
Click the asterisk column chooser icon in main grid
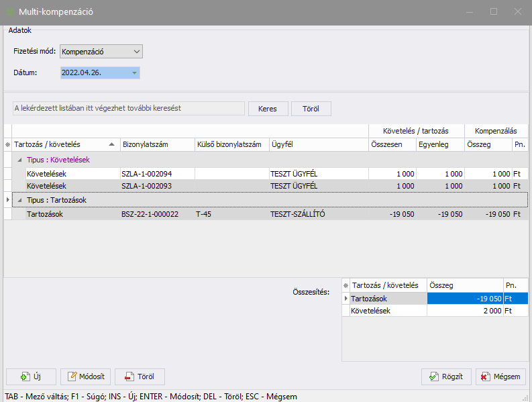tap(7, 144)
